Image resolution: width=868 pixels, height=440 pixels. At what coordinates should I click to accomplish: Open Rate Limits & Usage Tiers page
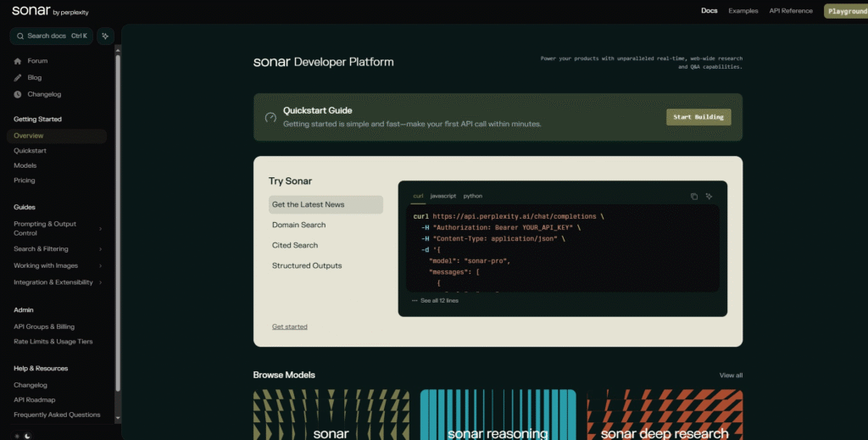(53, 342)
